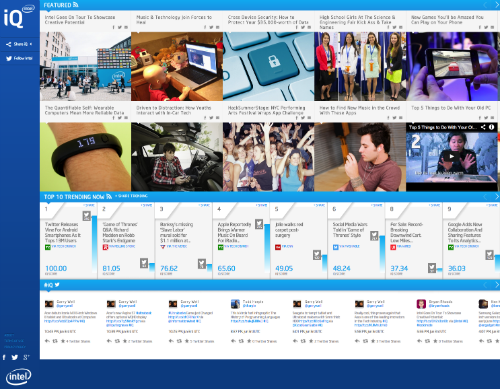Screen dimensions: 500x389
Task: Click the Intel logo at the sidebar bottom
Action: (x=18, y=376)
